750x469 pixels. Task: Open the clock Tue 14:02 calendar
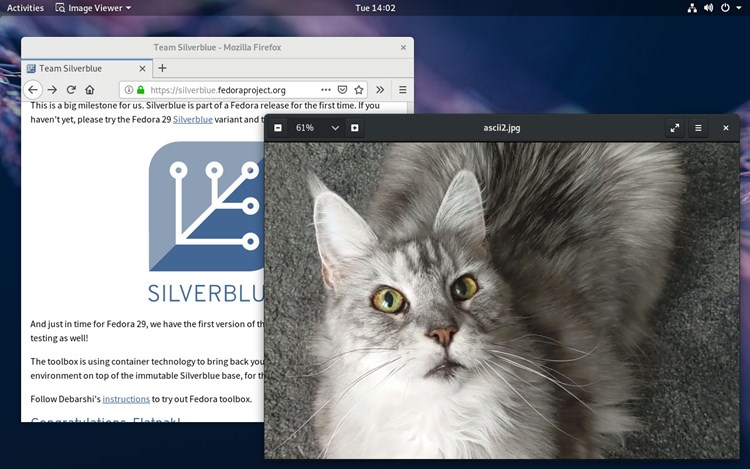click(375, 8)
